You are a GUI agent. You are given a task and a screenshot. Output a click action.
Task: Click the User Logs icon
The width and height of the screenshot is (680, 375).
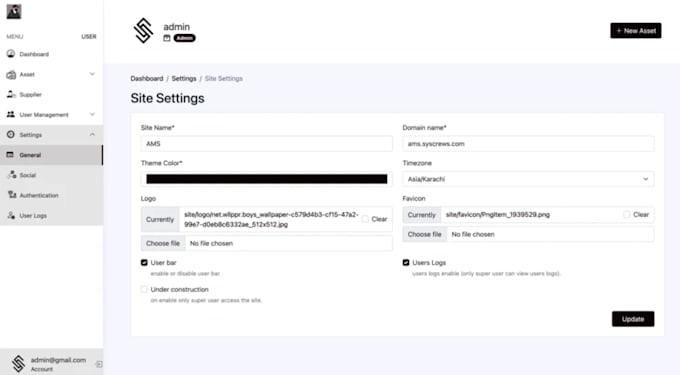coord(11,215)
